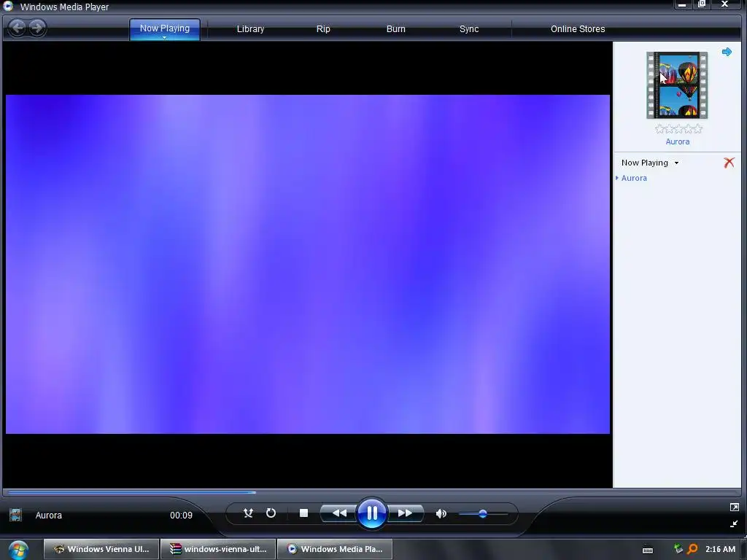
Task: Click the Aurora video thumbnail
Action: pos(677,85)
